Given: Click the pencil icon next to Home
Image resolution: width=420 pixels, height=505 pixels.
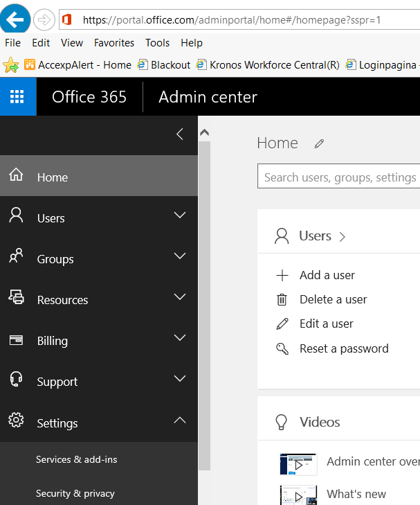Looking at the screenshot, I should (319, 143).
